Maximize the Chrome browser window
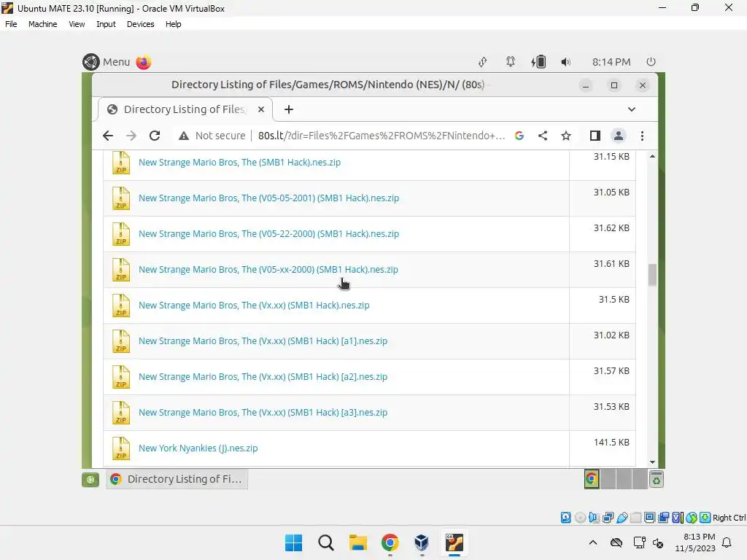Screen dimensions: 747x560 [614, 85]
